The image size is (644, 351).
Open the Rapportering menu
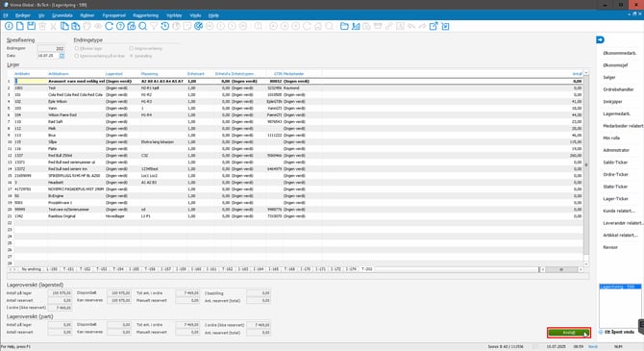click(x=145, y=15)
